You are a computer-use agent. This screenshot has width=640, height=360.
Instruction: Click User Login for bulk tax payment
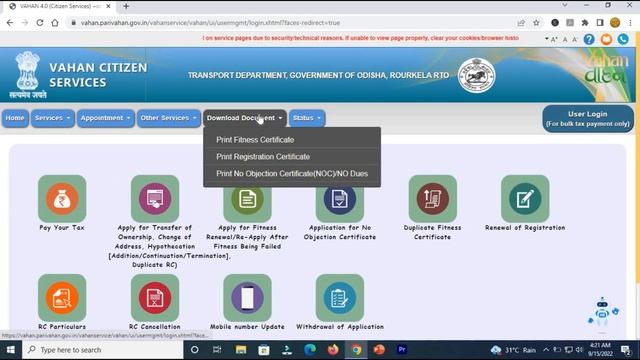[x=588, y=119]
